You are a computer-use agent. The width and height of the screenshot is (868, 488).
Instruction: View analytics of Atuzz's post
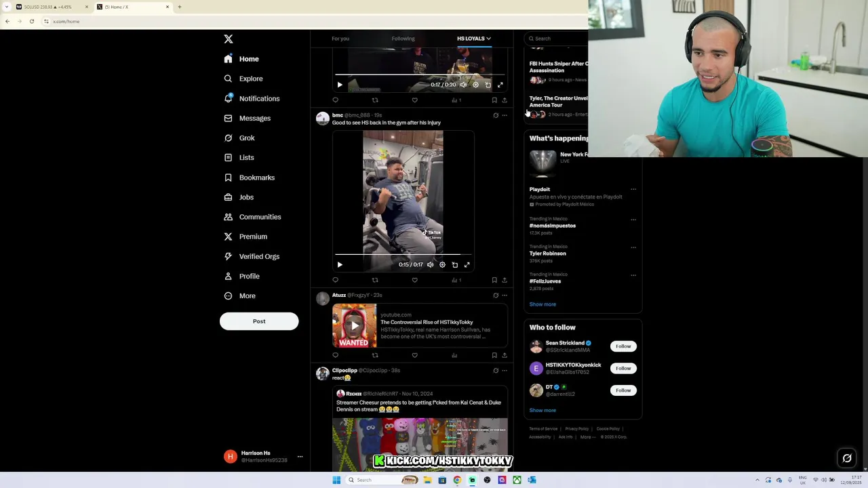pos(454,355)
